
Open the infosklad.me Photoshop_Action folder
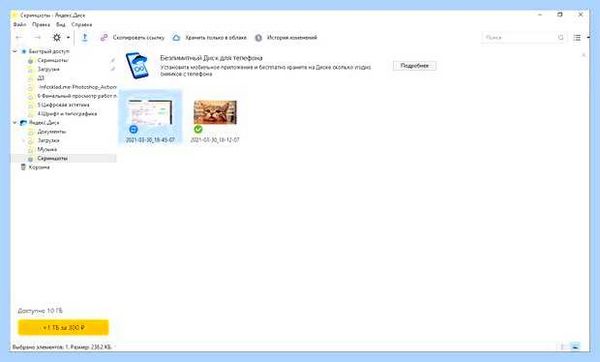click(x=77, y=87)
